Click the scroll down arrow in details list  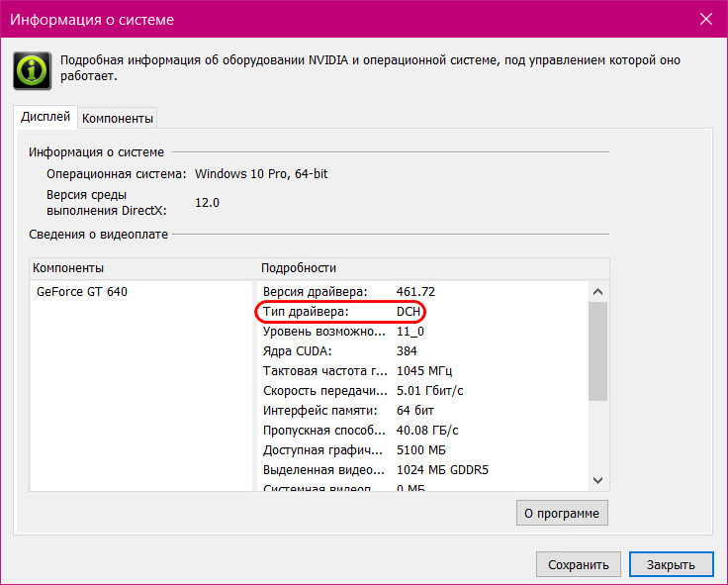tap(598, 480)
